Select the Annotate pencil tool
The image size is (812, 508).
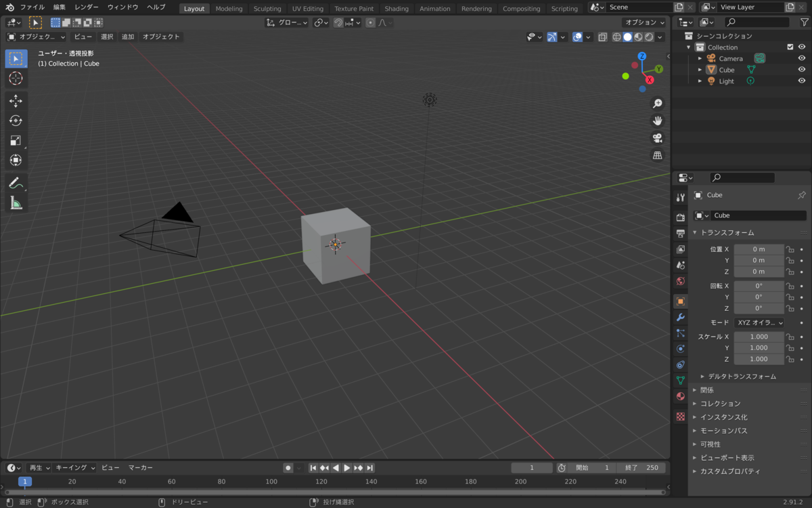16,183
